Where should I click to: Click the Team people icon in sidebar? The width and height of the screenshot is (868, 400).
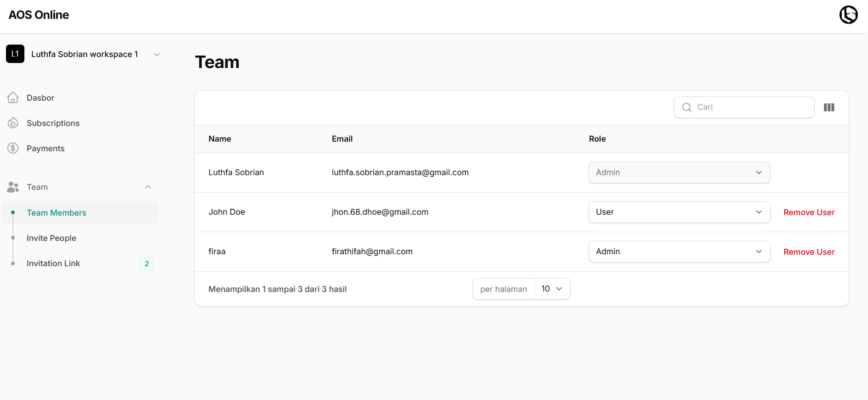[13, 187]
